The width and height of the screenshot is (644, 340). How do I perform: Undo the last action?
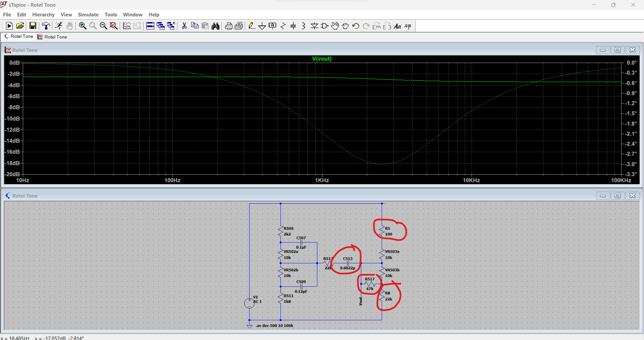pos(356,26)
